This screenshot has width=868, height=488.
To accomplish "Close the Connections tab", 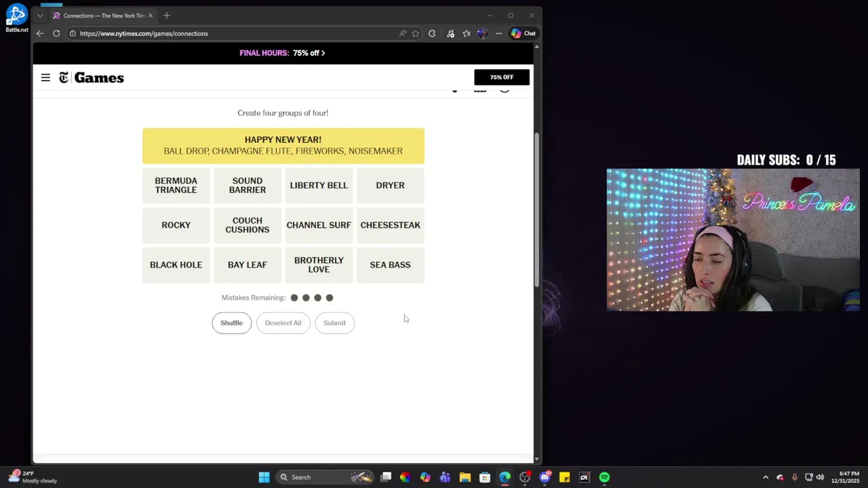I will click(151, 16).
